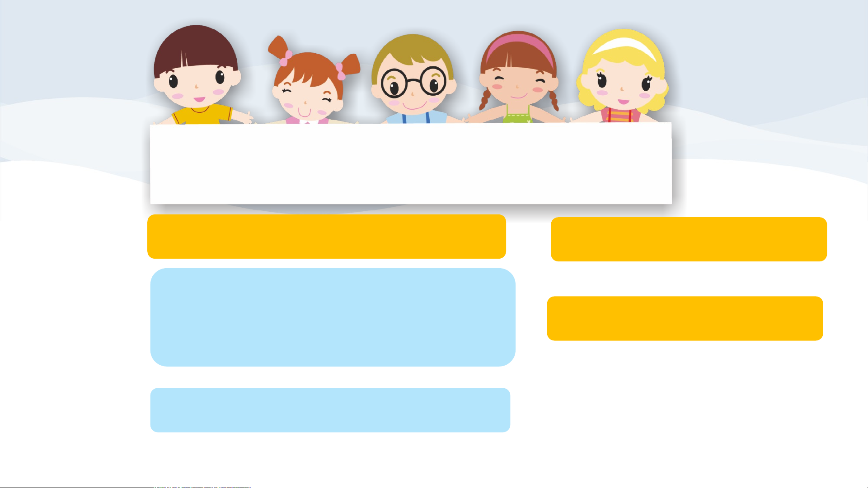Select the girl with the pink headband

pyautogui.click(x=519, y=78)
